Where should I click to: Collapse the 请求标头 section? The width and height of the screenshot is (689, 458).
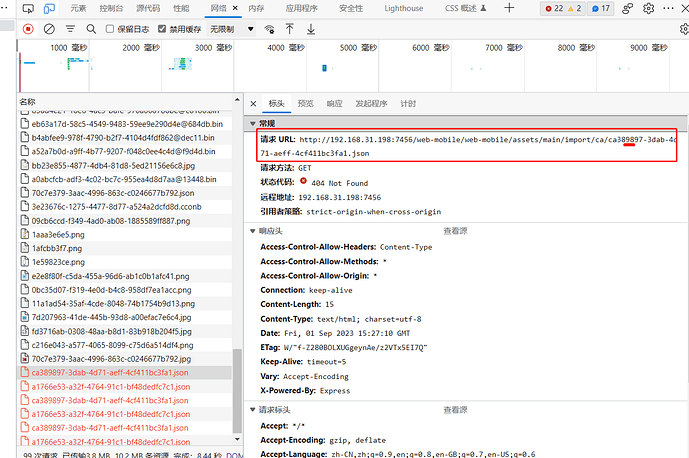click(253, 410)
